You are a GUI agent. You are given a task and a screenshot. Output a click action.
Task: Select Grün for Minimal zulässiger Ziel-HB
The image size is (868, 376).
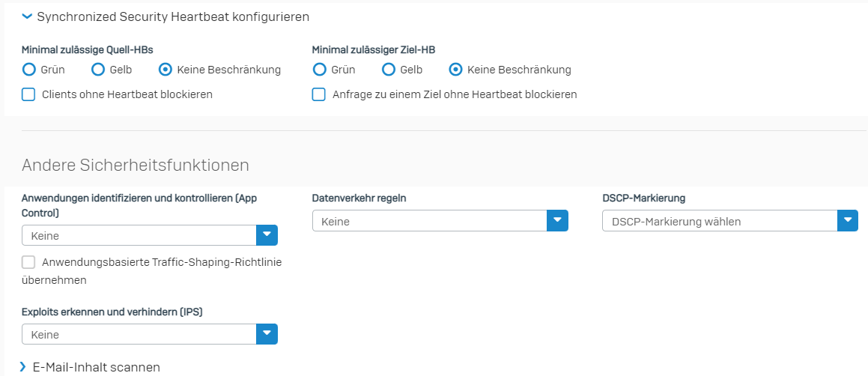pyautogui.click(x=319, y=69)
